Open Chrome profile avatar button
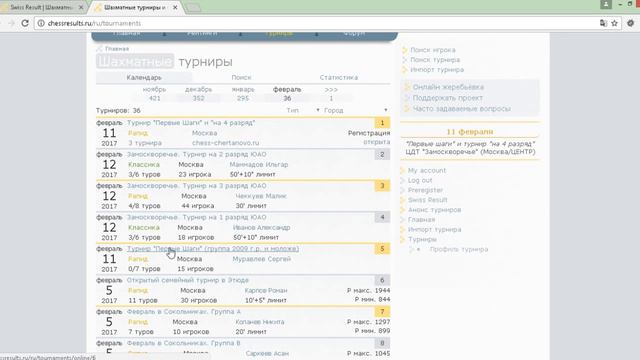Image resolution: width=640 pixels, height=360 pixels. pyautogui.click(x=606, y=4)
